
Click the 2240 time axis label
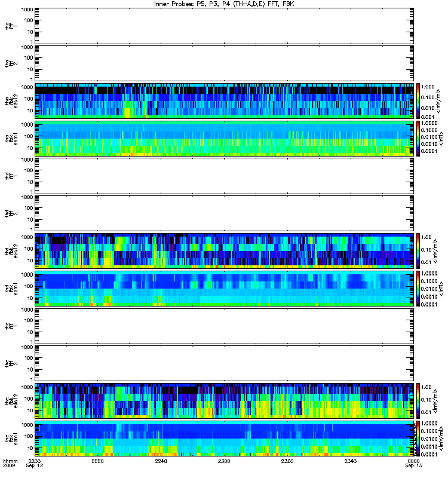tap(161, 461)
